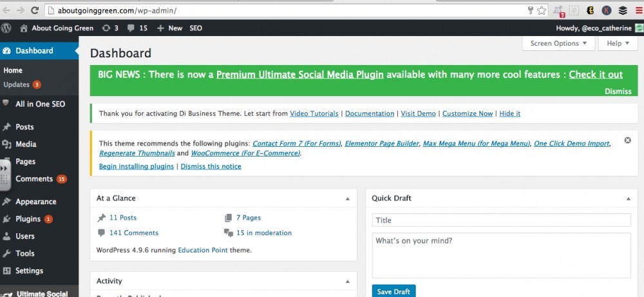Click the Posts pushpin icon in sidebar
Screen dimensions: 644x297
coord(6,127)
